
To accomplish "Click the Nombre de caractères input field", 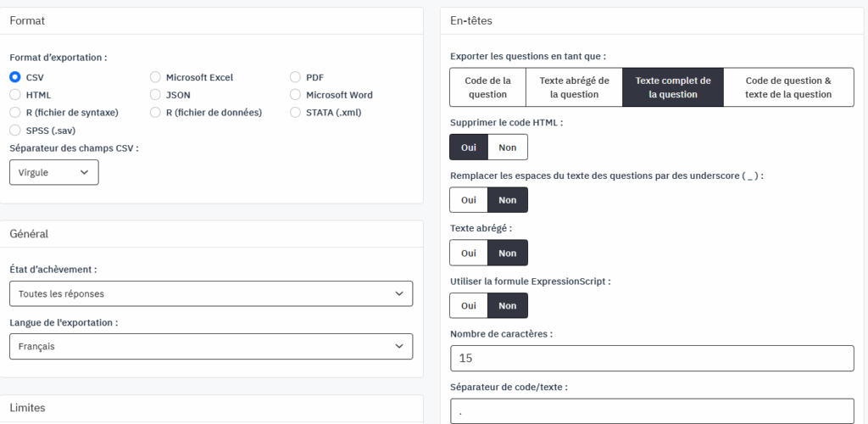I will [651, 359].
